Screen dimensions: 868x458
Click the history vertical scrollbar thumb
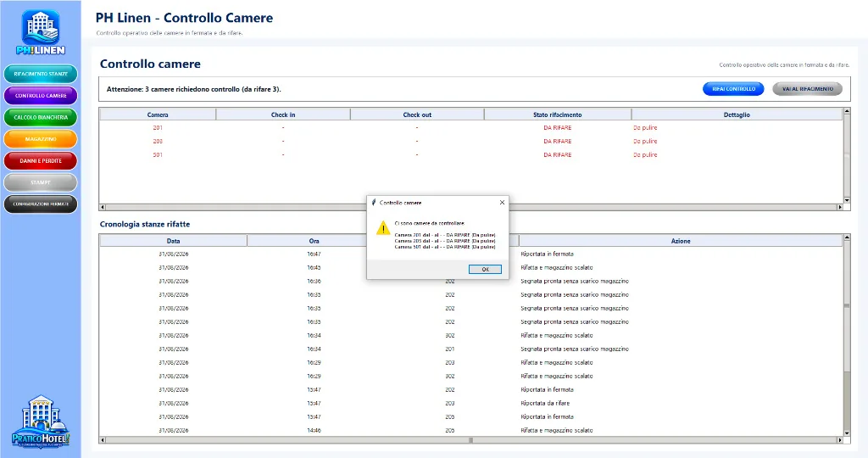pyautogui.click(x=847, y=305)
